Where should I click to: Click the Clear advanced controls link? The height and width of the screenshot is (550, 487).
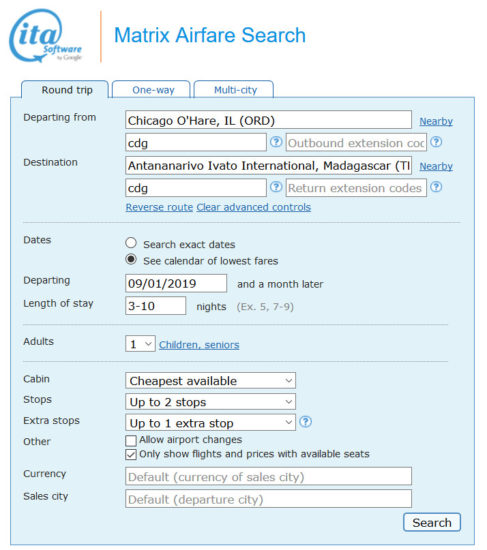coord(253,207)
